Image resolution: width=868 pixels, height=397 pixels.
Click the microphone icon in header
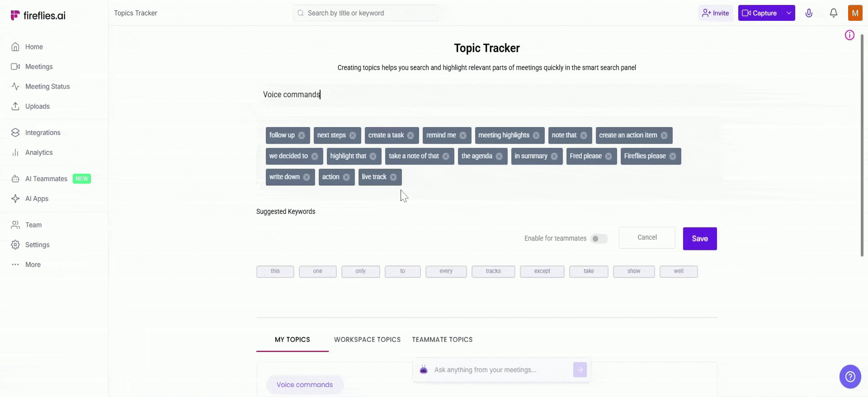(809, 13)
